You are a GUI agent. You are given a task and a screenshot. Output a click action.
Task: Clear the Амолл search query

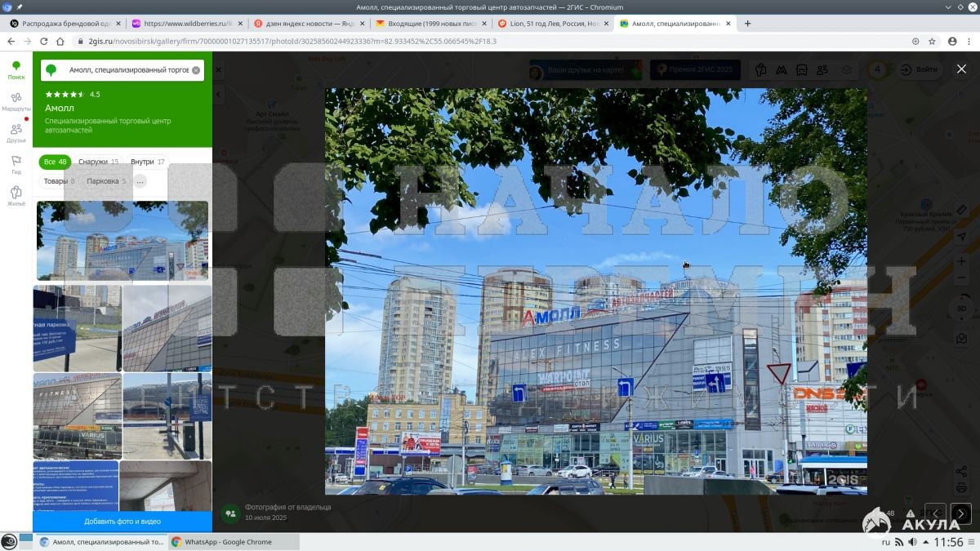196,70
